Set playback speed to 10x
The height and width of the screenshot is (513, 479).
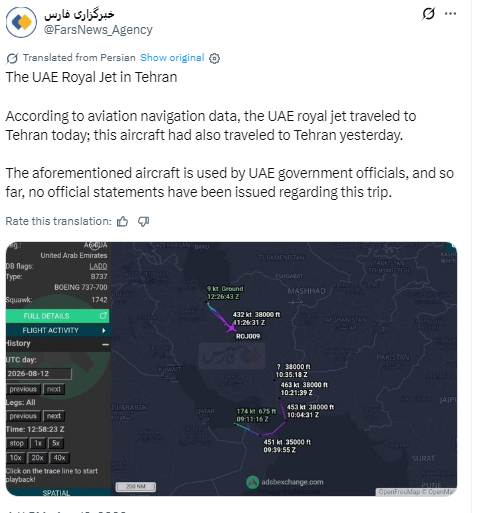pos(15,458)
